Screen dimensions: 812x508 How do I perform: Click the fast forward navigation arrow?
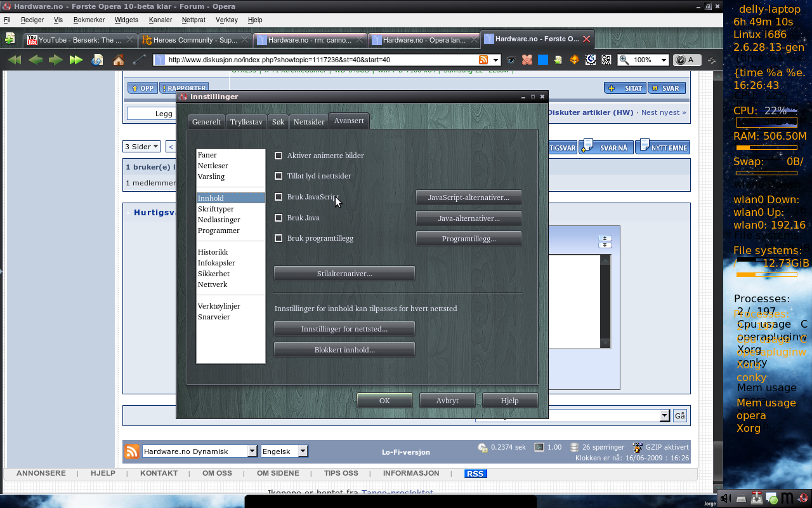click(x=76, y=60)
